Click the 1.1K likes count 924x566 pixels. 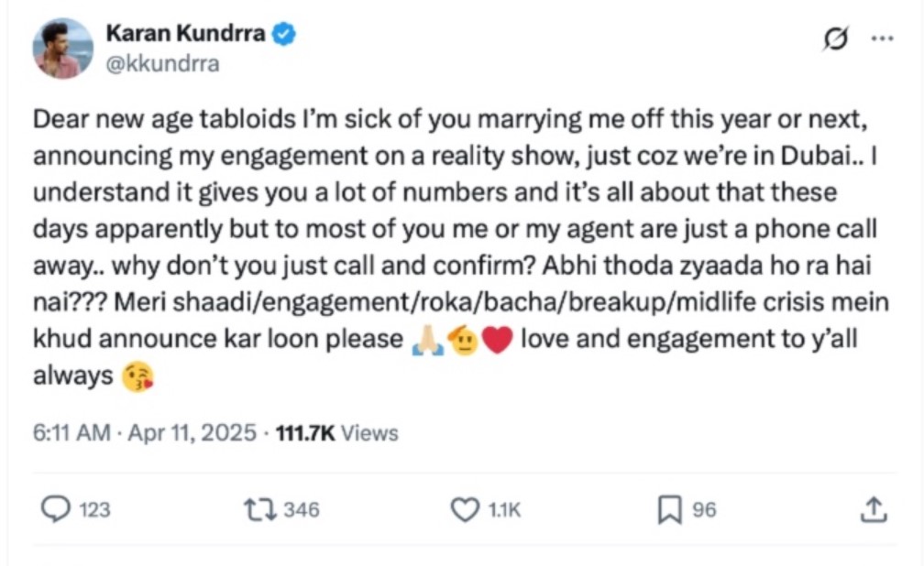(503, 510)
